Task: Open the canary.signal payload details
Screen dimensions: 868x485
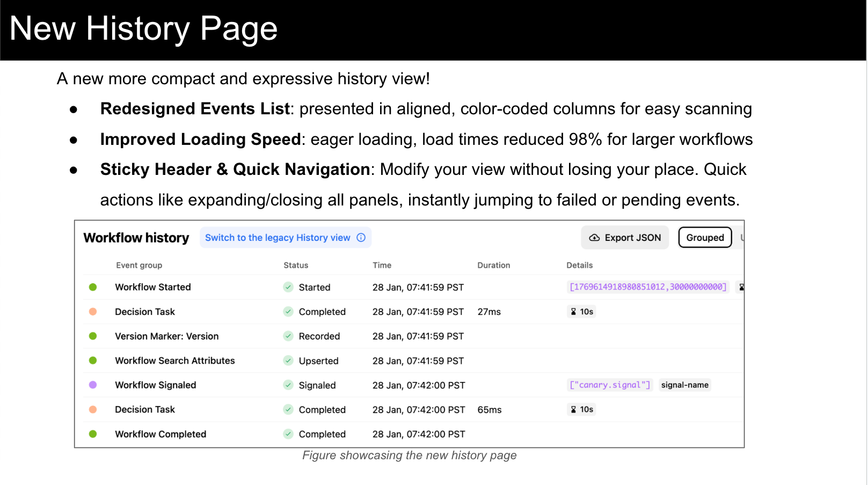Action: click(609, 385)
